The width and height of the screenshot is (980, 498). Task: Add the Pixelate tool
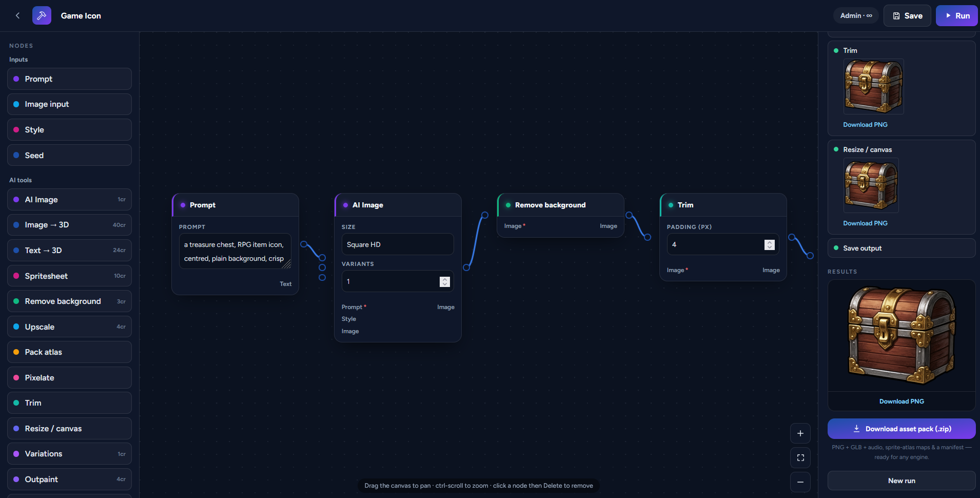click(x=69, y=377)
